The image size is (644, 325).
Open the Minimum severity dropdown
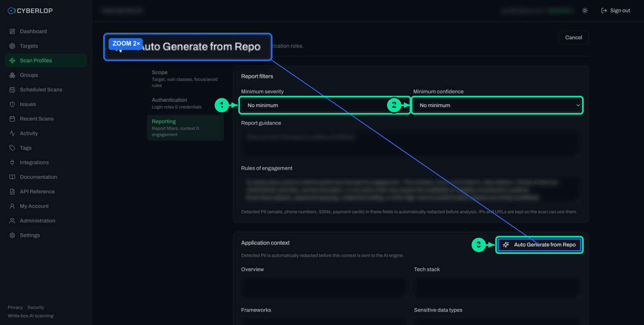click(x=324, y=105)
